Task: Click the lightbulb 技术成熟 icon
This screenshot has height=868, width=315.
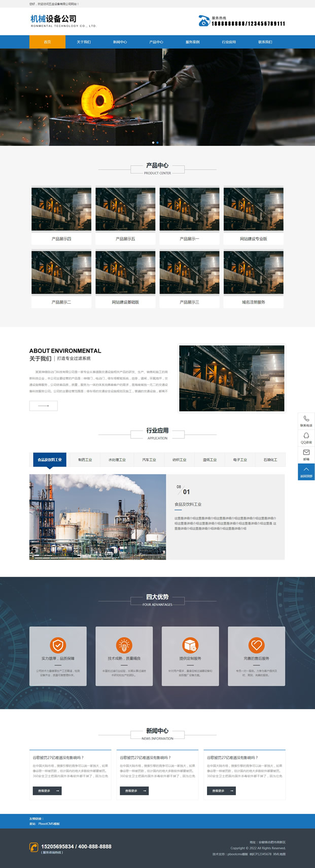Action: (124, 645)
